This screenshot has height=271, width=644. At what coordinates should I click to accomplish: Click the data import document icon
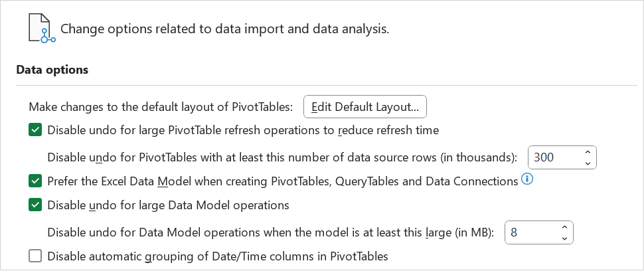point(41,28)
